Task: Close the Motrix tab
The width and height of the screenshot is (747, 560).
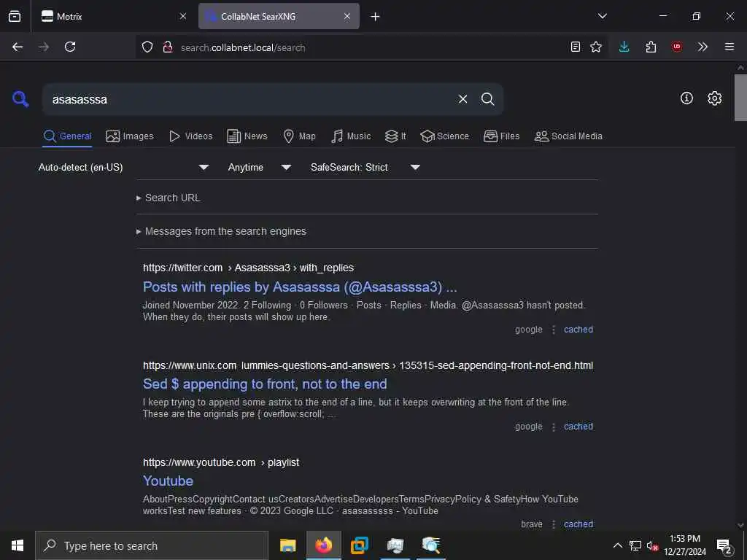Action: coord(183,16)
